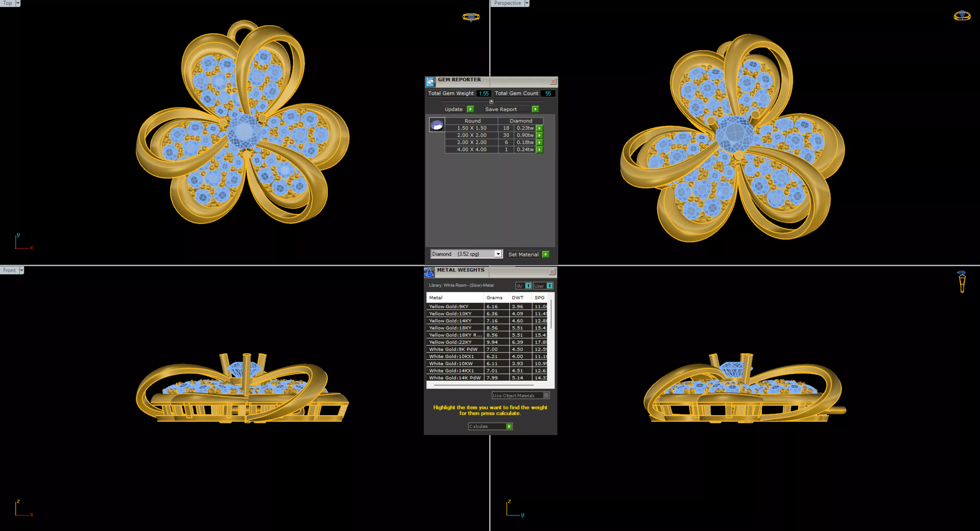Open the Perspective viewport dropdown arrow
Image resolution: width=980 pixels, height=531 pixels.
[x=527, y=3]
